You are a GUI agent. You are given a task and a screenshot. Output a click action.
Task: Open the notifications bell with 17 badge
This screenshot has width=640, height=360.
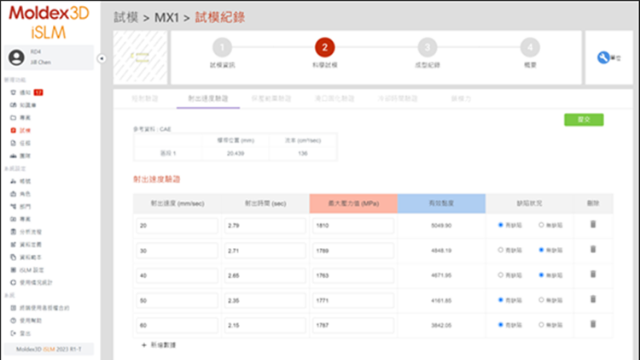pyautogui.click(x=26, y=93)
